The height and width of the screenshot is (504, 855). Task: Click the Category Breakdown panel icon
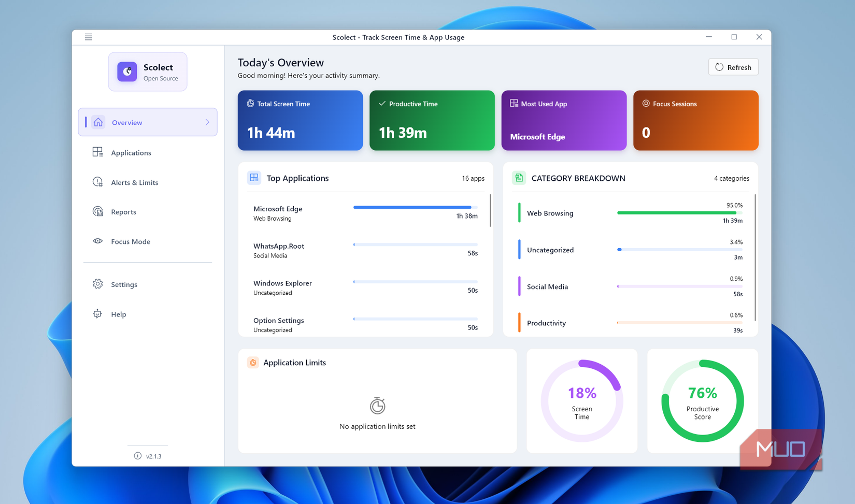[x=519, y=178]
